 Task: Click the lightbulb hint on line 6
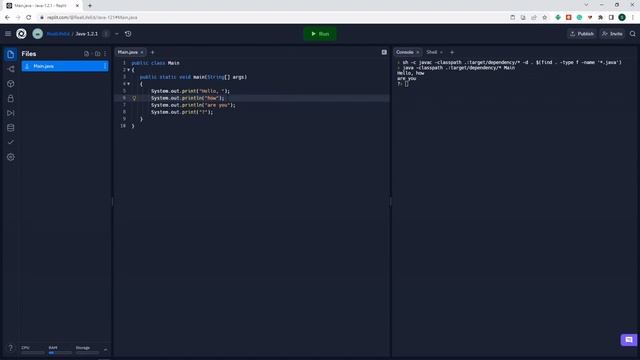134,98
